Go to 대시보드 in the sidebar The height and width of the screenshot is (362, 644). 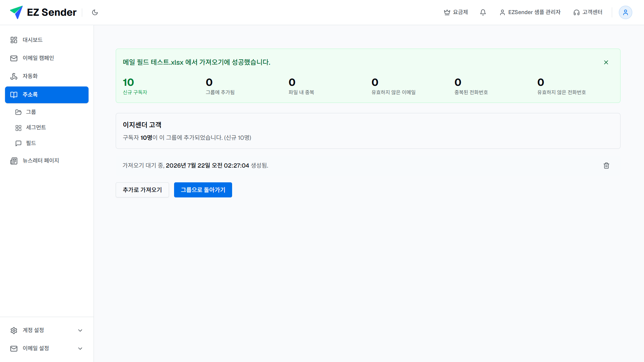47,40
